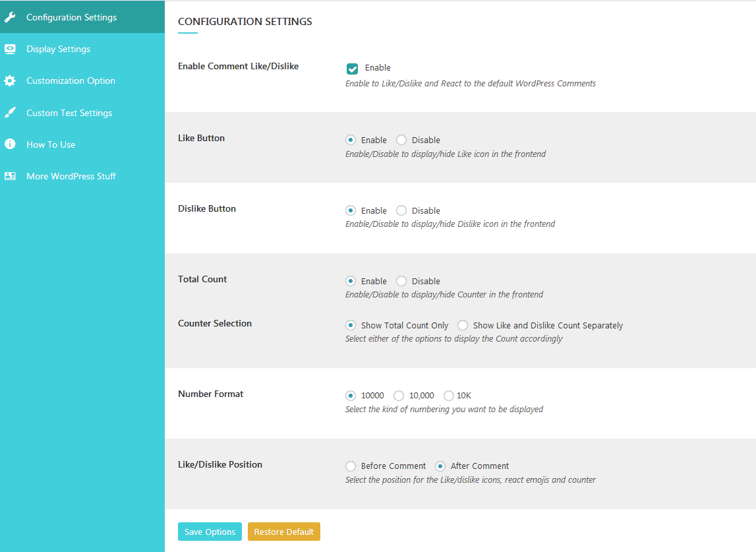Select the 10K number format
This screenshot has width=756, height=552.
coord(448,396)
